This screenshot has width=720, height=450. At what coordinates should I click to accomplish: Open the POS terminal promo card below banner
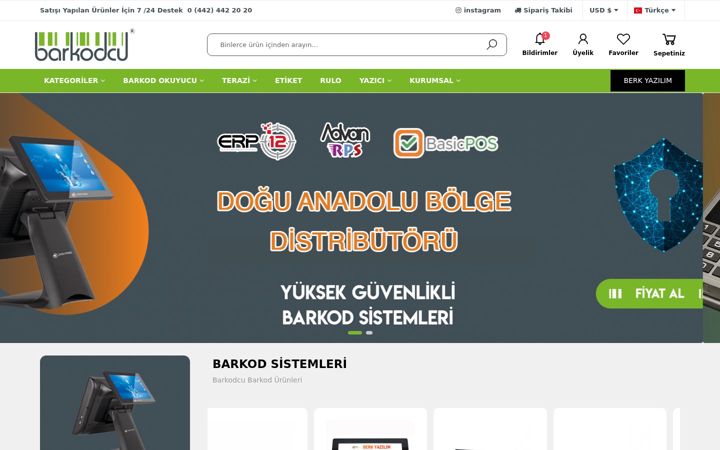[x=115, y=403]
